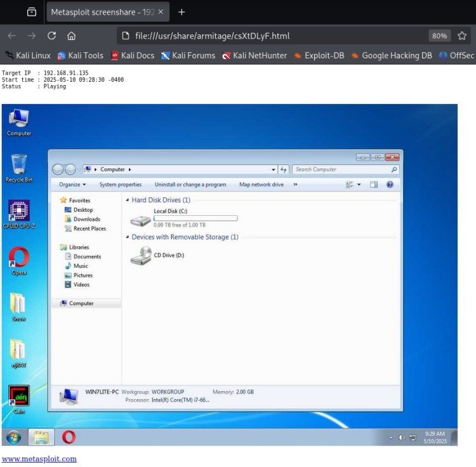The width and height of the screenshot is (476, 467).
Task: Select Computer in navigation pane
Action: pyautogui.click(x=86, y=303)
